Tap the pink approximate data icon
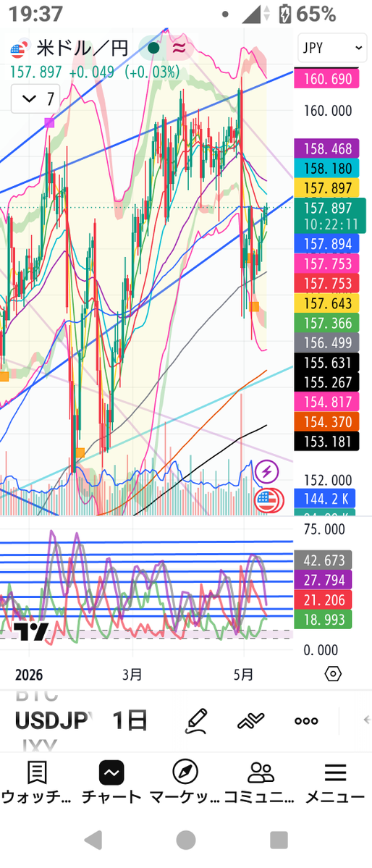 pyautogui.click(x=179, y=49)
